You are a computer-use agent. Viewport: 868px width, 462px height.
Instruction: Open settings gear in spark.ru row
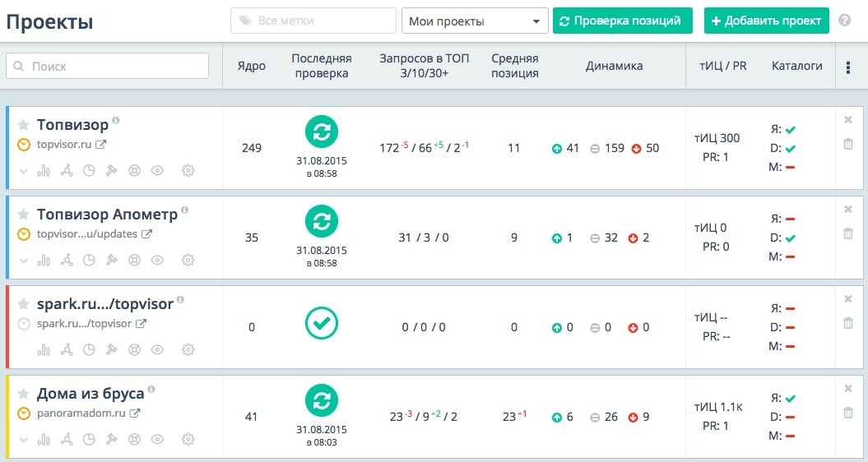coord(188,349)
